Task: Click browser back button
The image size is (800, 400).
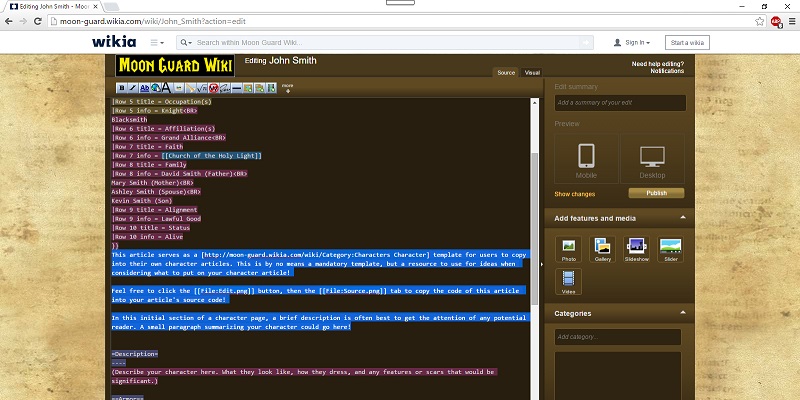Action: pyautogui.click(x=9, y=21)
